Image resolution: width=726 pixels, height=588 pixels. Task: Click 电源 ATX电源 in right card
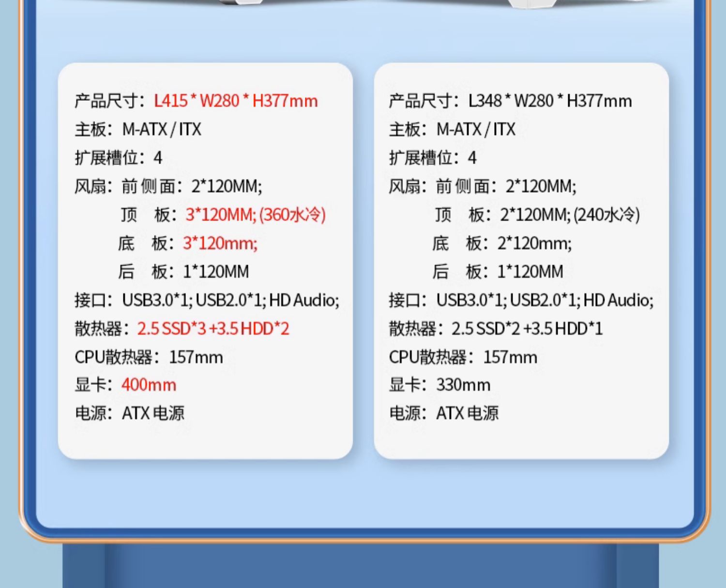[x=444, y=413]
